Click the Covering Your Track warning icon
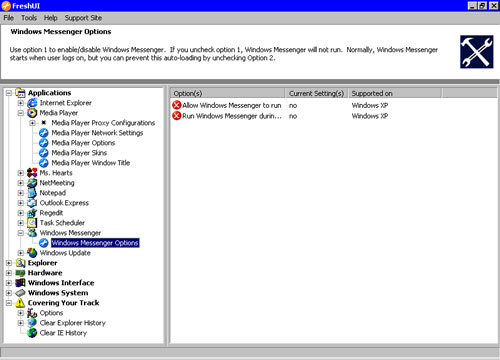Image resolution: width=500 pixels, height=360 pixels. (x=20, y=303)
